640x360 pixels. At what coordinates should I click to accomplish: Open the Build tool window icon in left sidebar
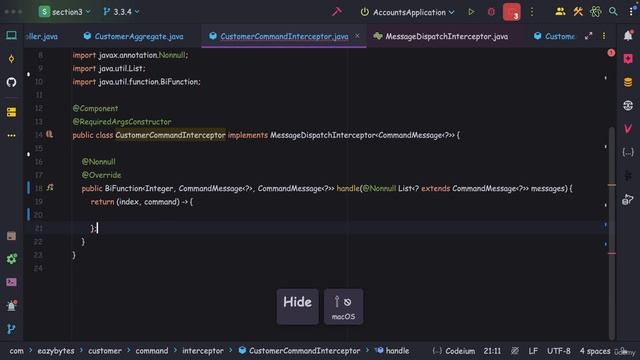tap(11, 236)
